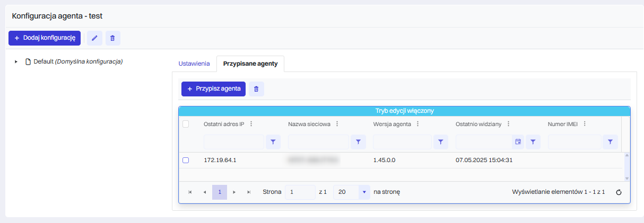Refresh the agents grid
This screenshot has height=223, width=644.
(x=619, y=192)
